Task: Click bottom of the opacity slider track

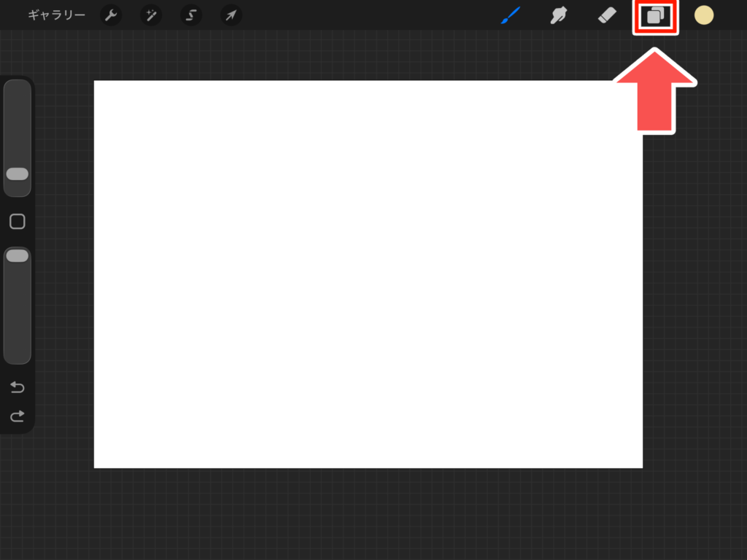Action: point(18,354)
